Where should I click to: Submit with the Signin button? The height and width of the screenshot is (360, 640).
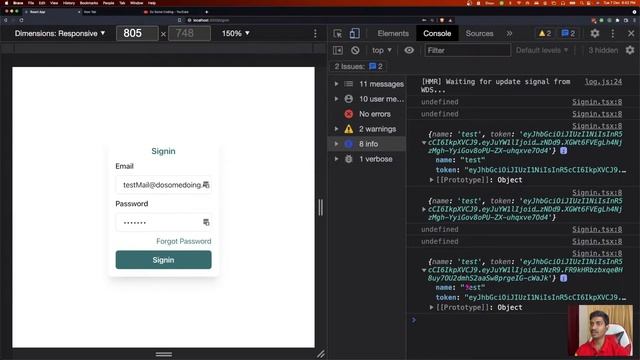(163, 260)
